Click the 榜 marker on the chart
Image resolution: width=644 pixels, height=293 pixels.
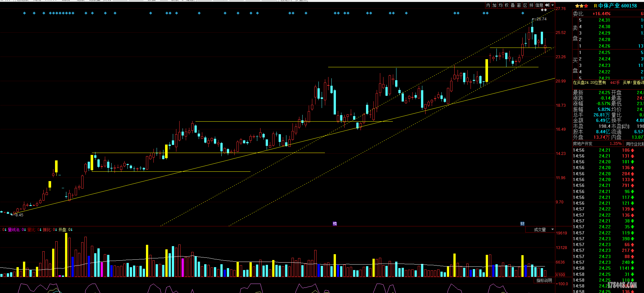point(335,223)
